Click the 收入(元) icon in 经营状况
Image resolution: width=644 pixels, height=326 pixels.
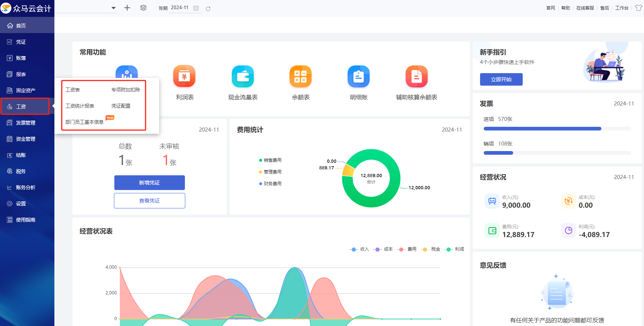[x=492, y=201]
